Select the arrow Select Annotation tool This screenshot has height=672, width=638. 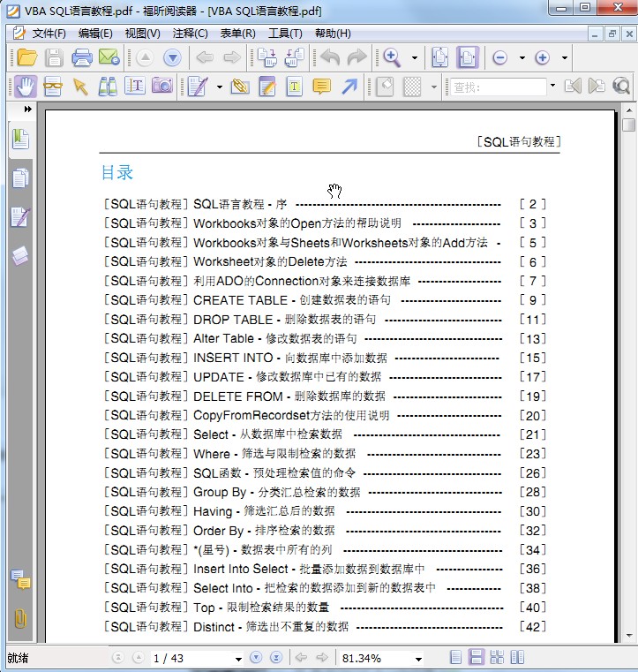80,87
